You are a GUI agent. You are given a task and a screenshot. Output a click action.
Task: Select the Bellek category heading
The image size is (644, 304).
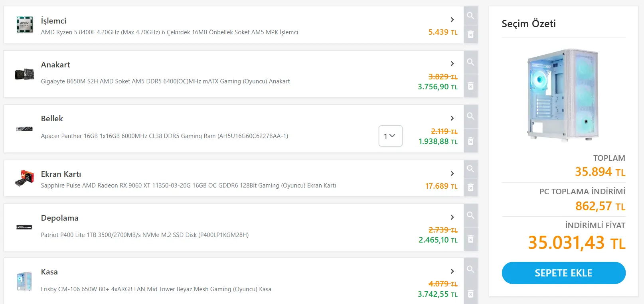tap(52, 118)
